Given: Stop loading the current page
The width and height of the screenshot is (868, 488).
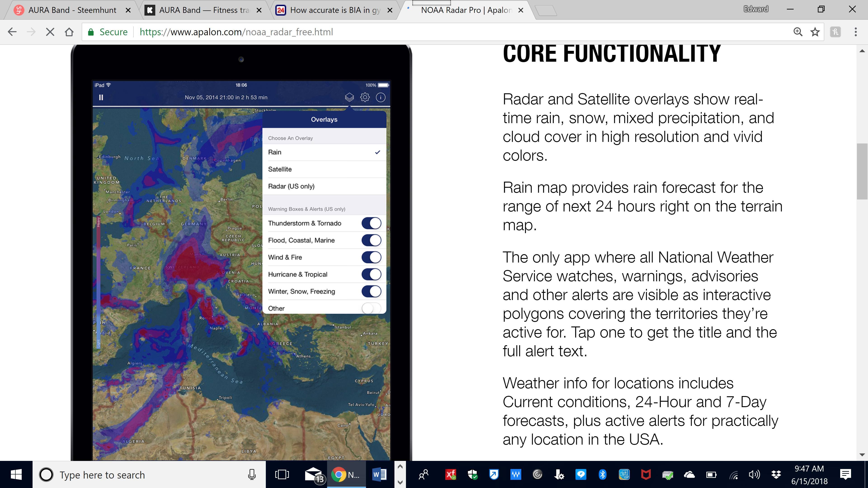Looking at the screenshot, I should tap(50, 32).
